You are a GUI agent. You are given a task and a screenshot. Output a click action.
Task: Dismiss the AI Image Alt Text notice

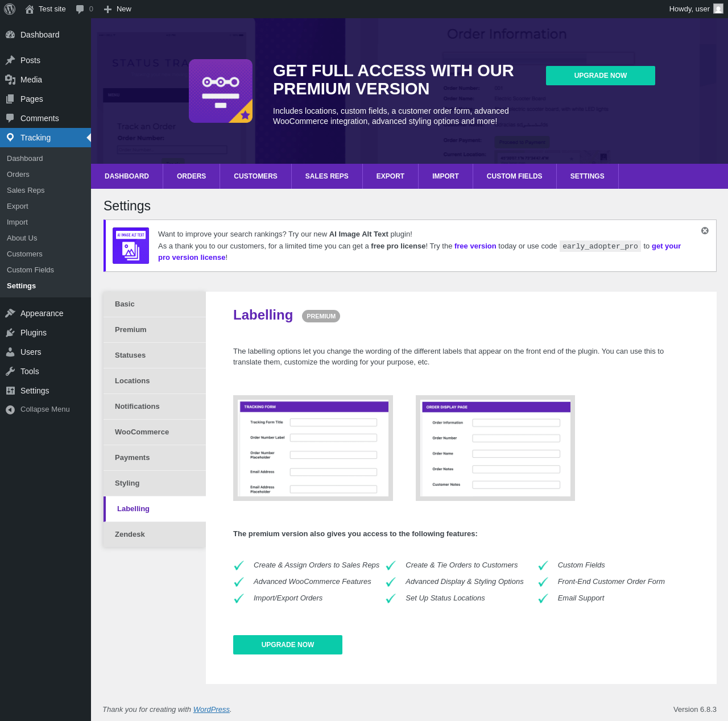pyautogui.click(x=705, y=230)
